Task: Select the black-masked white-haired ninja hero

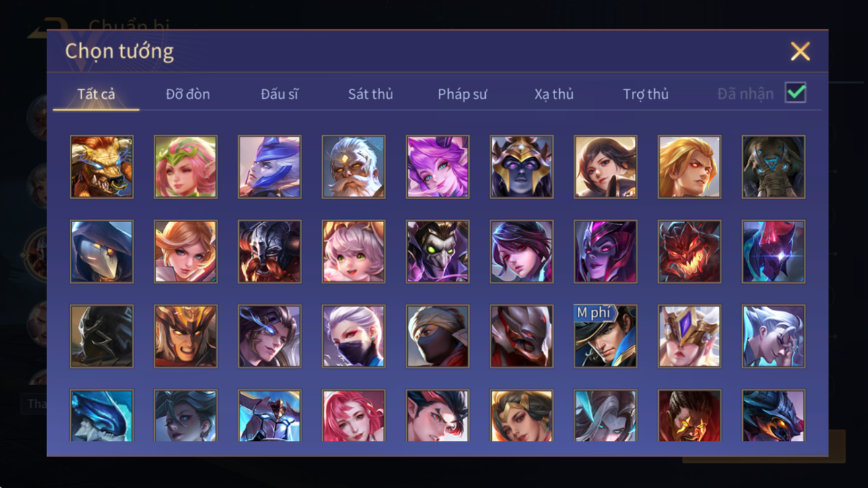Action: [353, 337]
